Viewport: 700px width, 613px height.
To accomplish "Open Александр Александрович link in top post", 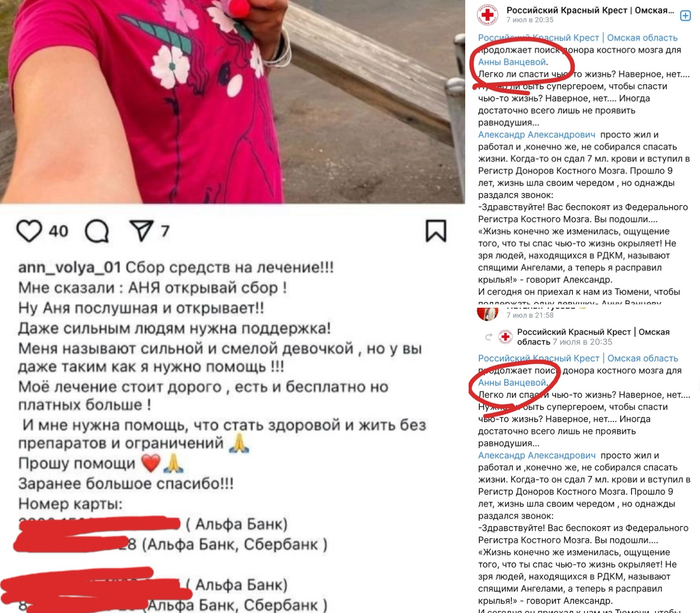I will (x=537, y=134).
